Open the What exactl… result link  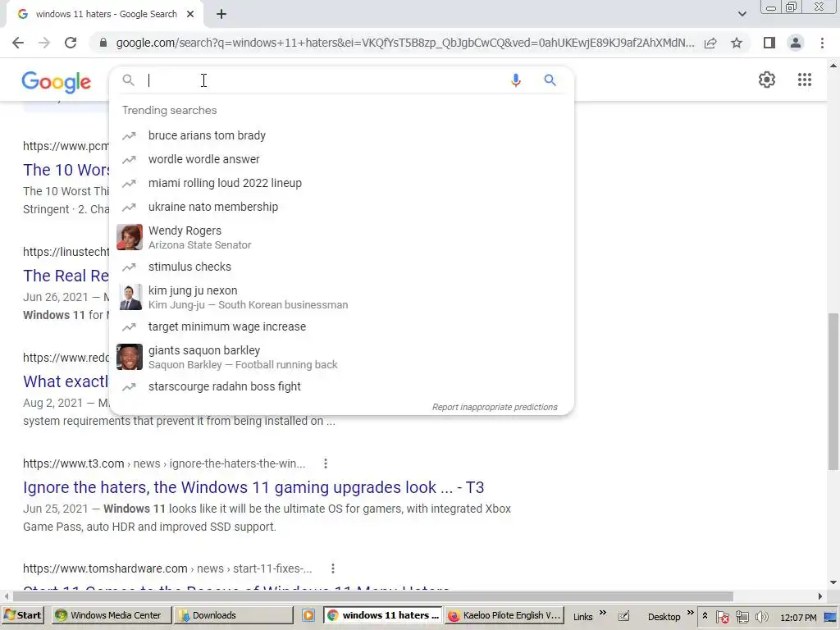coord(66,381)
